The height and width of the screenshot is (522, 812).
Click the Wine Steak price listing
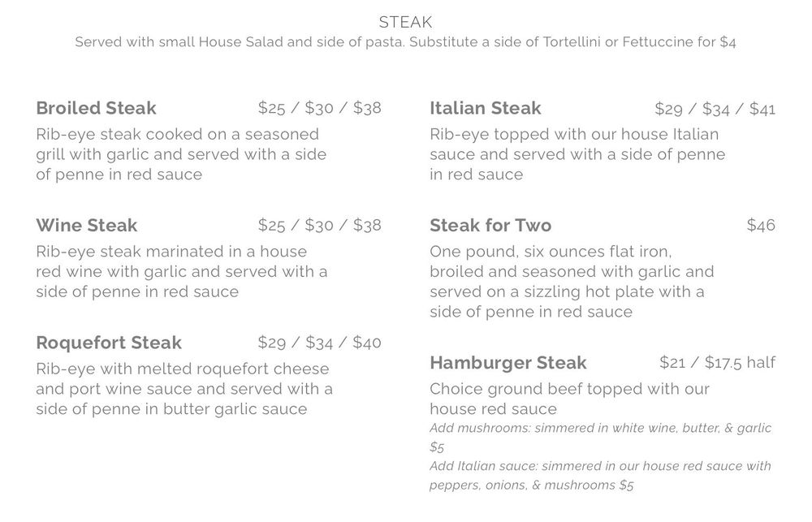click(x=319, y=225)
